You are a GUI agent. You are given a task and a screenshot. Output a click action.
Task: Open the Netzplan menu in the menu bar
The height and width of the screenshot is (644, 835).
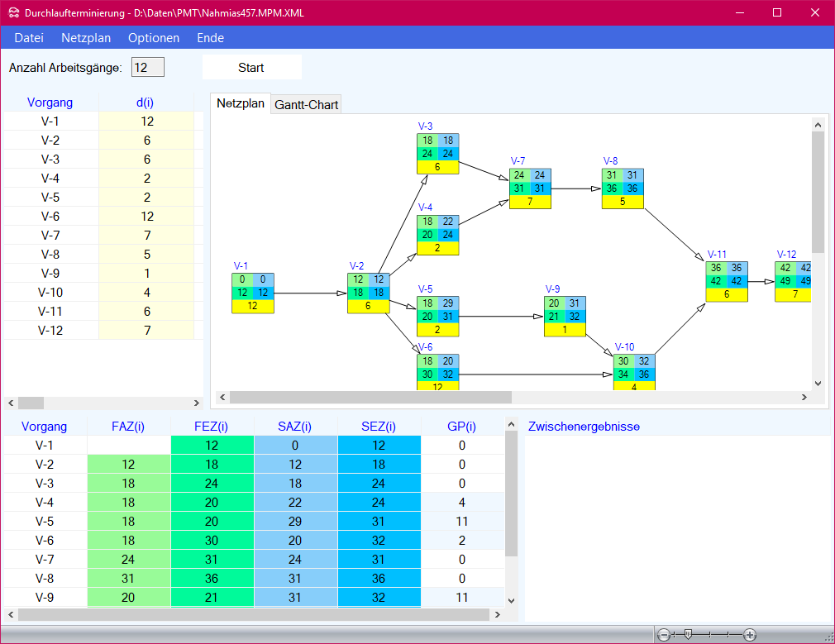tap(86, 38)
